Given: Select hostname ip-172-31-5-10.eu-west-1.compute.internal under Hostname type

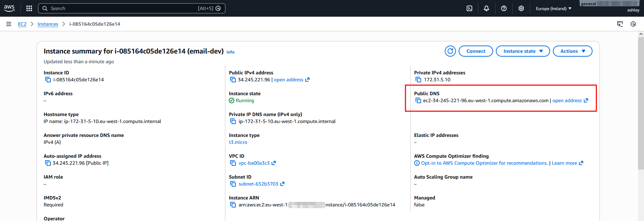Looking at the screenshot, I should pyautogui.click(x=112, y=121).
